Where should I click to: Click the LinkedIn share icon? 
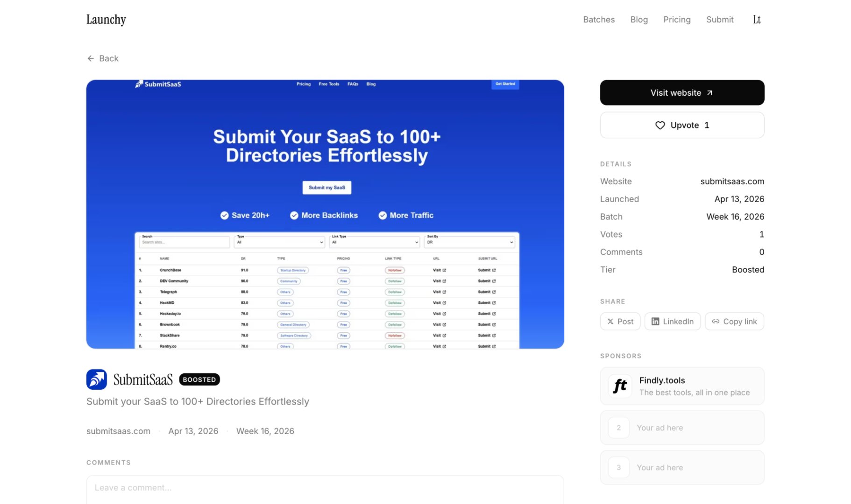(656, 321)
